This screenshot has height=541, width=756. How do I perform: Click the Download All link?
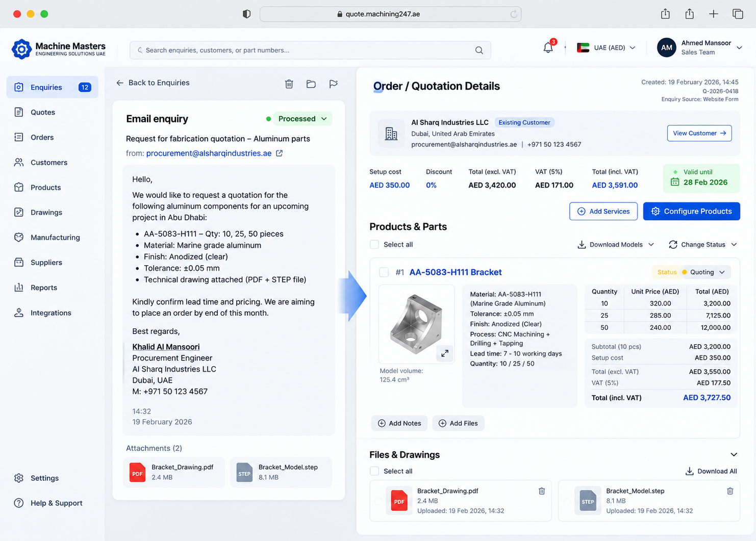(x=711, y=471)
